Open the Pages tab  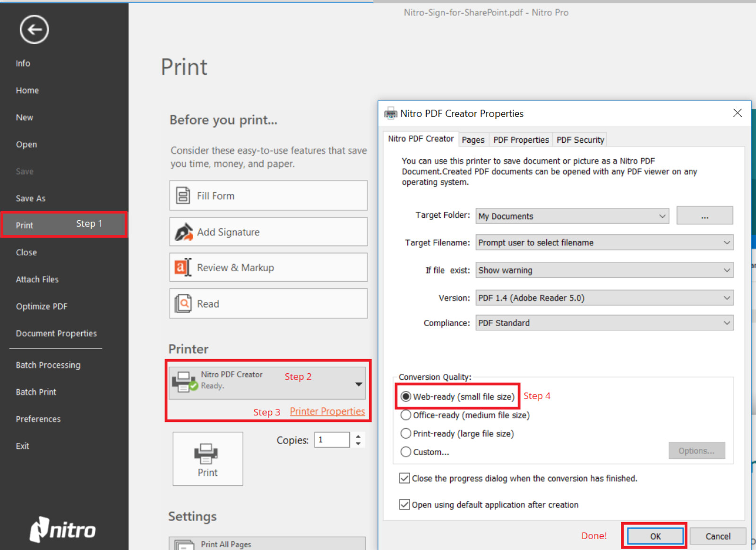(x=473, y=140)
